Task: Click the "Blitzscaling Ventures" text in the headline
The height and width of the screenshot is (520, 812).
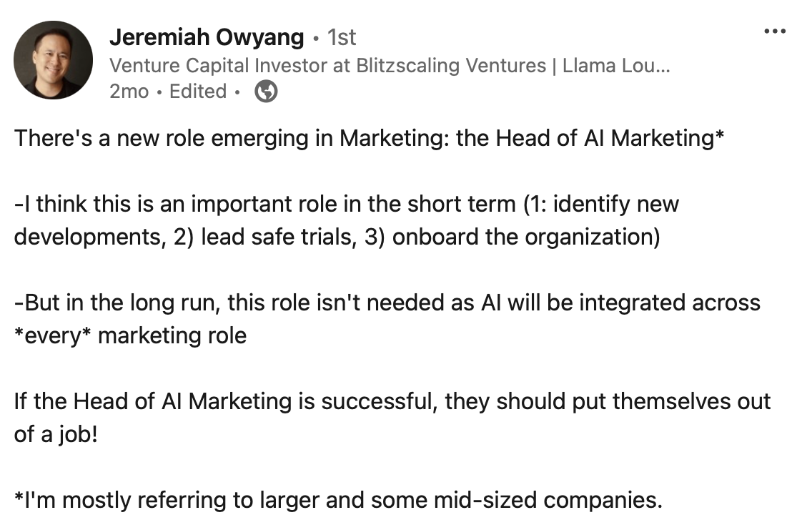Action: [454, 66]
